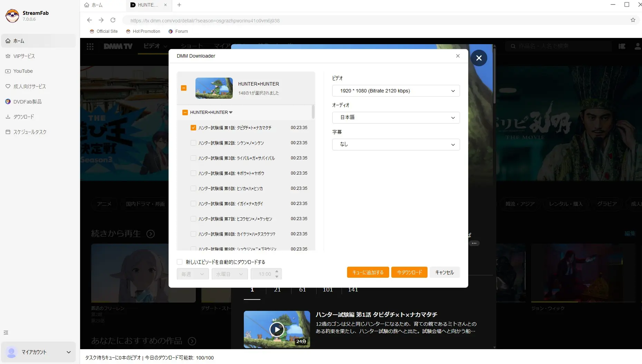Check episode 第3話 ライバル×ガ×サバイバル
The width and height of the screenshot is (642, 364).
tap(193, 158)
